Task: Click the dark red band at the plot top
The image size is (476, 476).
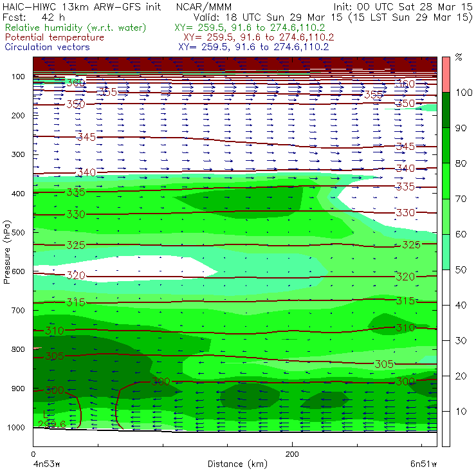Action: pos(235,64)
